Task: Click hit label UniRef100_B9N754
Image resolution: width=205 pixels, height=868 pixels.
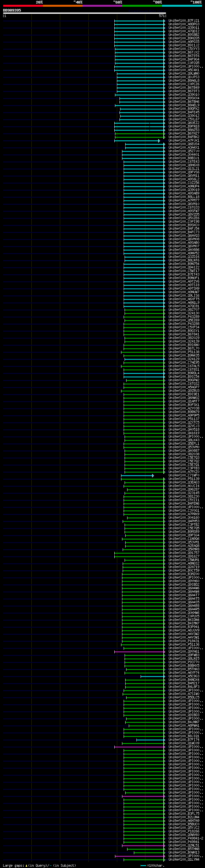Action: 184,264
